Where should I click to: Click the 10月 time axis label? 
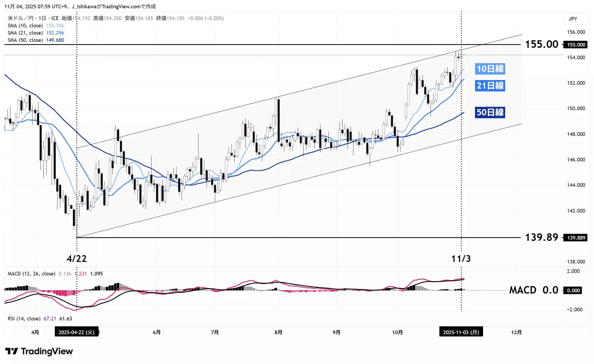(x=397, y=332)
